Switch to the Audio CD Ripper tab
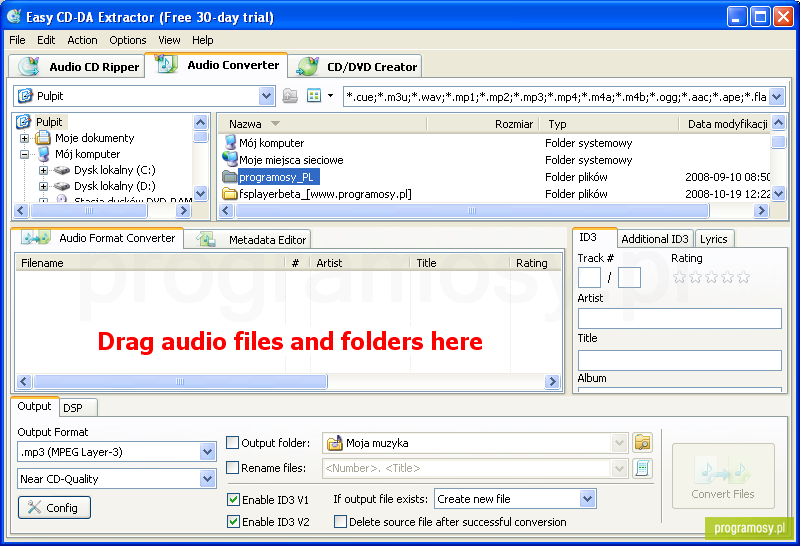The image size is (800, 546). pos(77,66)
